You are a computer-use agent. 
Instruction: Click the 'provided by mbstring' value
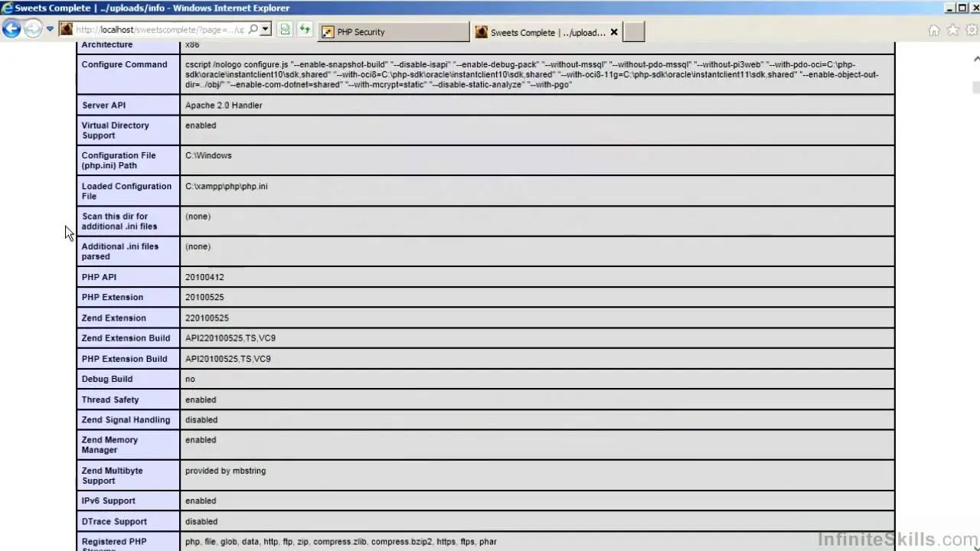click(225, 471)
